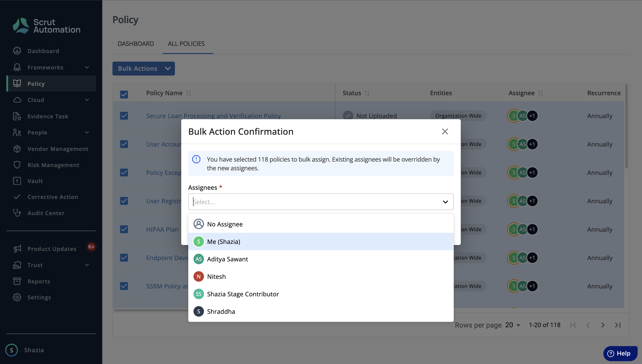The width and height of the screenshot is (642, 364).
Task: Go to next page of policies
Action: pos(603,325)
